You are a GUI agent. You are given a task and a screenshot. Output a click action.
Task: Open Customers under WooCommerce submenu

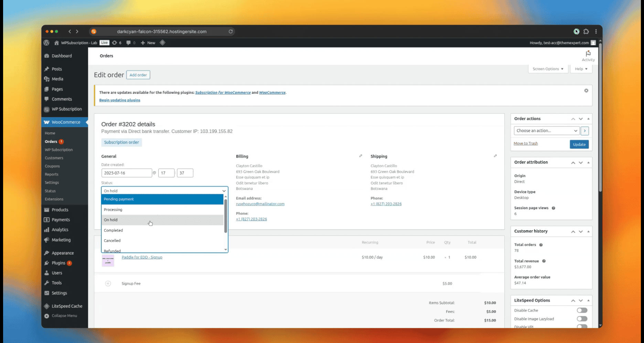(54, 158)
